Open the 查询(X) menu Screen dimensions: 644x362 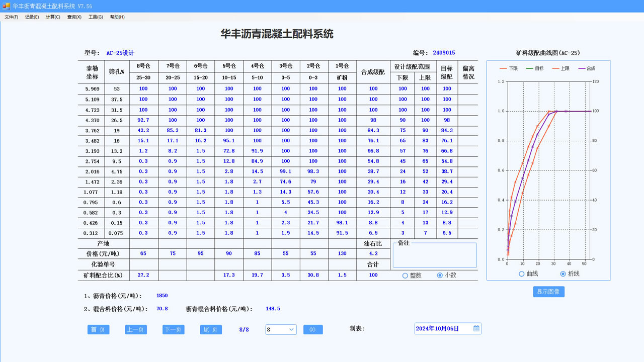click(73, 17)
